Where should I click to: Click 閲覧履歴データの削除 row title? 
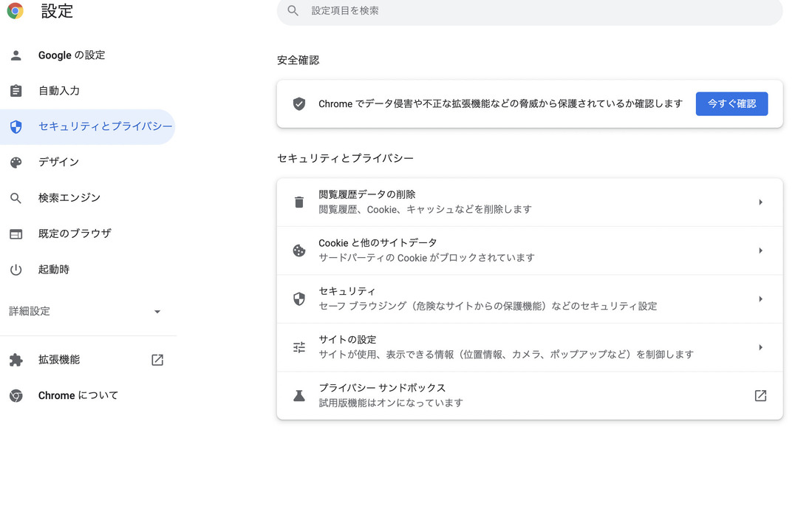[366, 194]
